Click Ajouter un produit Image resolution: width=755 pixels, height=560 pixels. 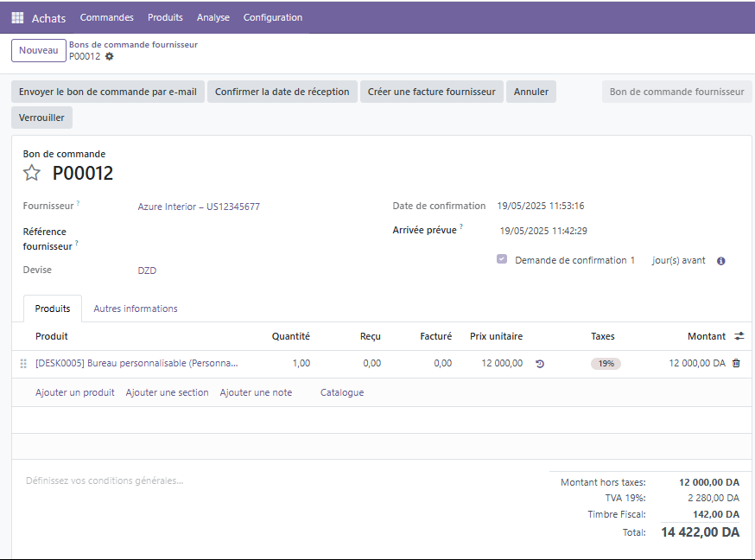coord(75,392)
